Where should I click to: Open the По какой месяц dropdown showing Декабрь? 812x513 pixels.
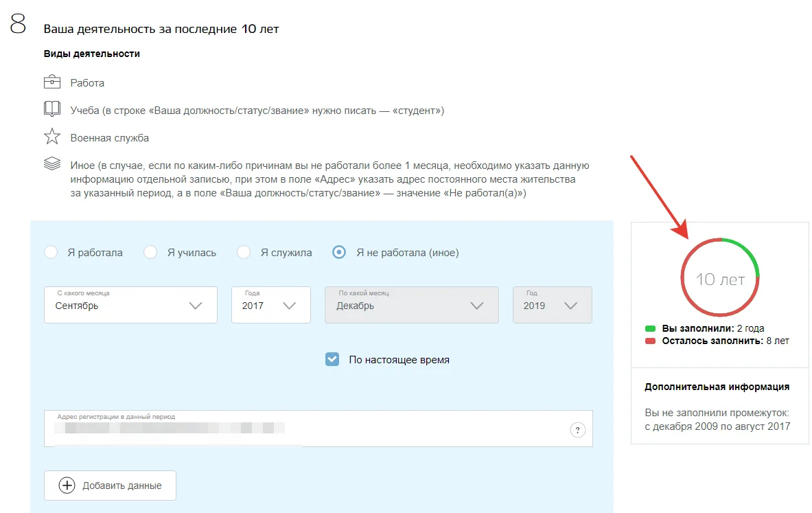412,305
